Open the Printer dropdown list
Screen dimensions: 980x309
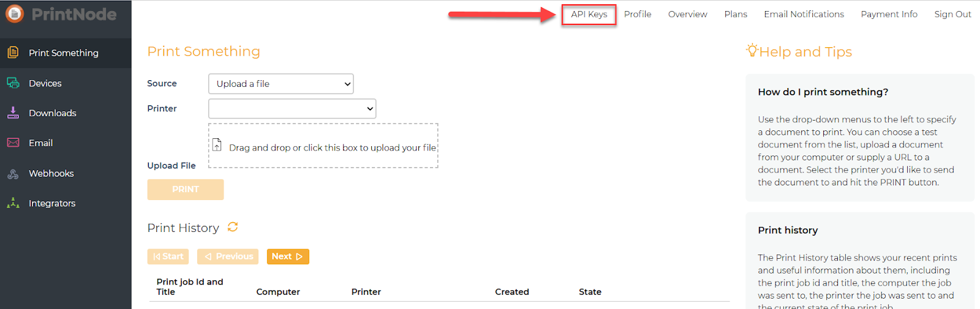pyautogui.click(x=292, y=109)
